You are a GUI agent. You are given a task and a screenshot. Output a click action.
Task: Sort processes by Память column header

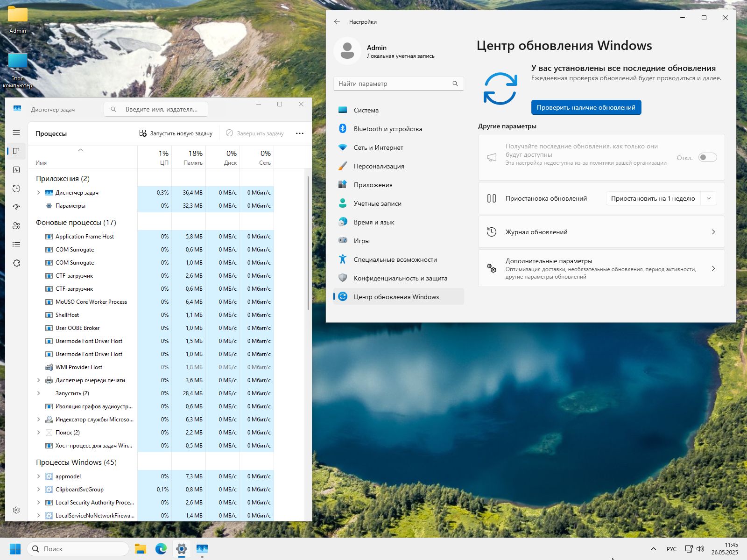coord(189,157)
